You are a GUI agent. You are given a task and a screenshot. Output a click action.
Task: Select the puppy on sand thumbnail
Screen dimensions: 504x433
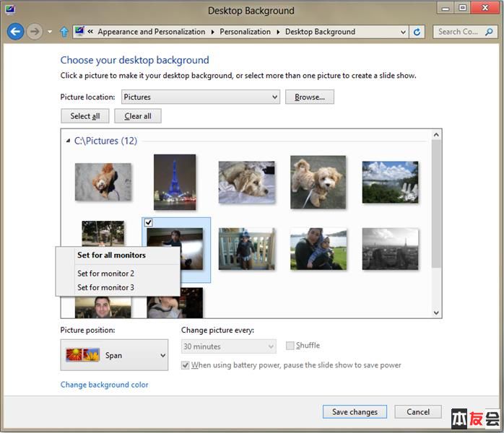tap(103, 182)
